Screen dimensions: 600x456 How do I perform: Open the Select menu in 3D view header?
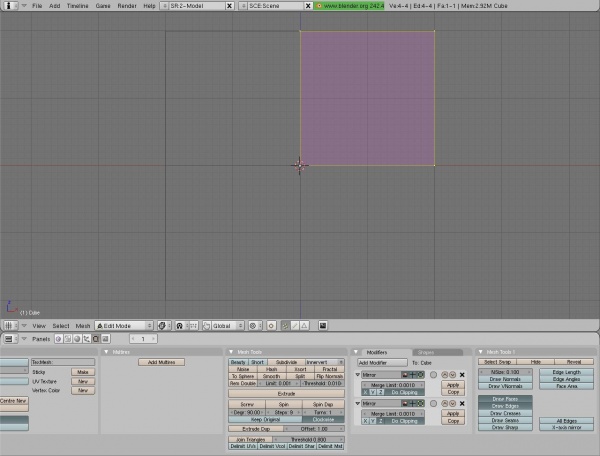[x=61, y=326]
